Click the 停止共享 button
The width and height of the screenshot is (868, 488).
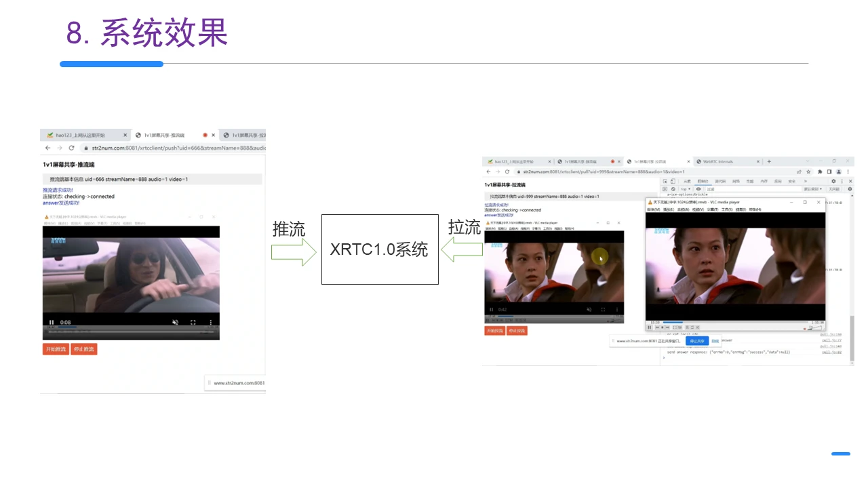(697, 341)
